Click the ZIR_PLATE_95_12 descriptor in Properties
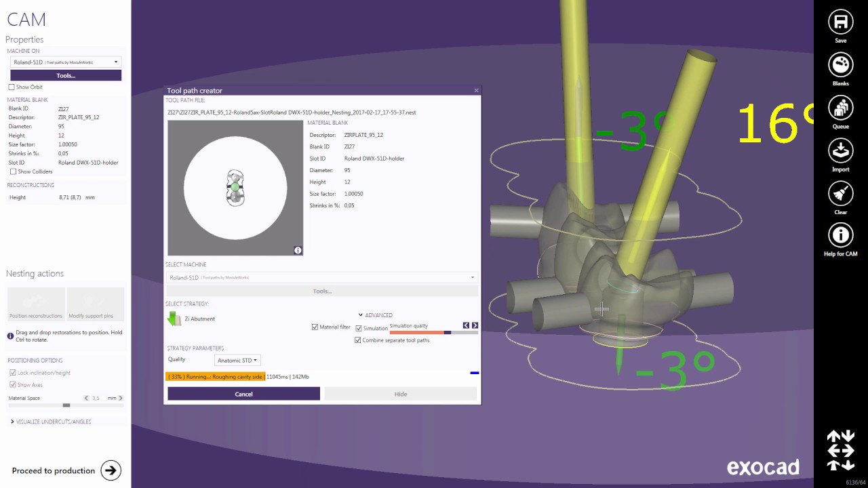 pyautogui.click(x=79, y=117)
